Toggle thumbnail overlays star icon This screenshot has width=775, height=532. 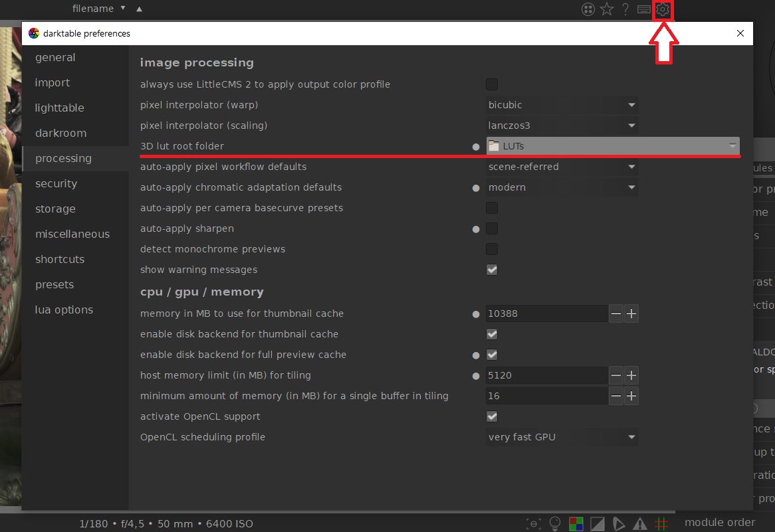[607, 9]
